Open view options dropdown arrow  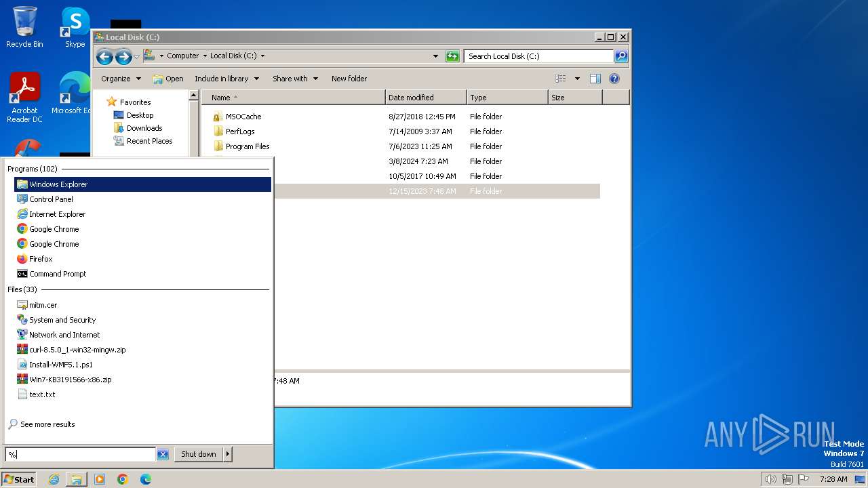(577, 79)
